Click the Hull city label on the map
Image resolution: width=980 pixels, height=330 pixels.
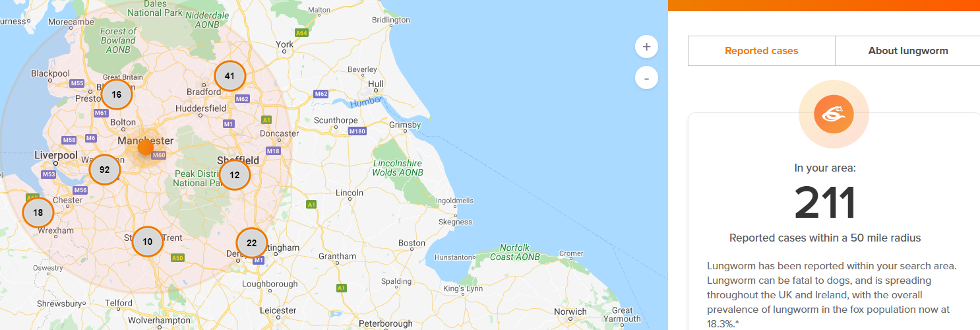[376, 84]
